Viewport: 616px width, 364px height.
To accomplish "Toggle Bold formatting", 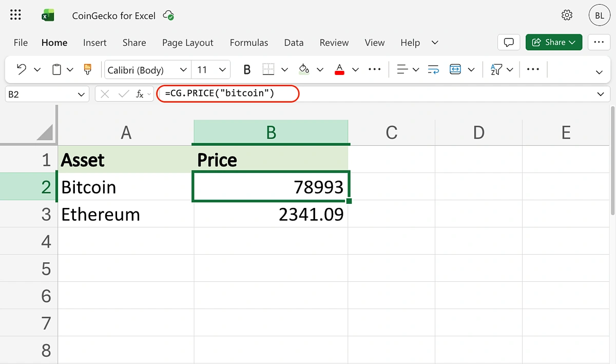I will [247, 69].
